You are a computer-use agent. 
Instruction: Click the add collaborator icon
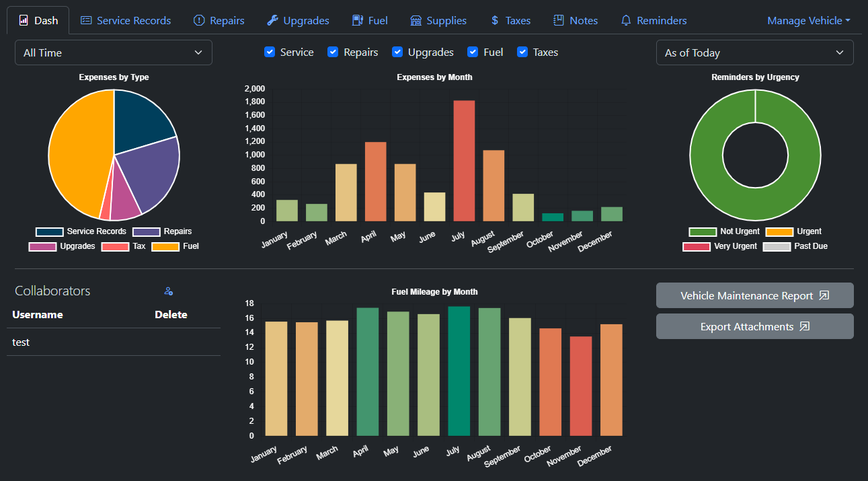[x=169, y=291]
